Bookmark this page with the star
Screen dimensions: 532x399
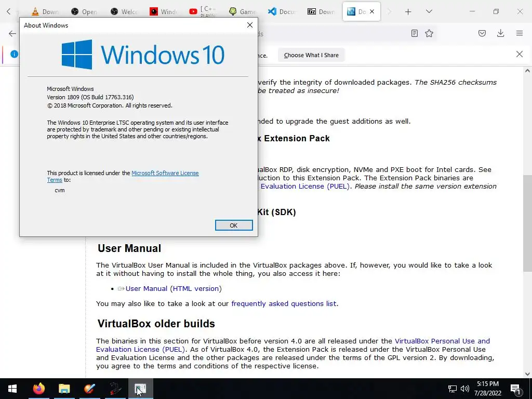(429, 33)
